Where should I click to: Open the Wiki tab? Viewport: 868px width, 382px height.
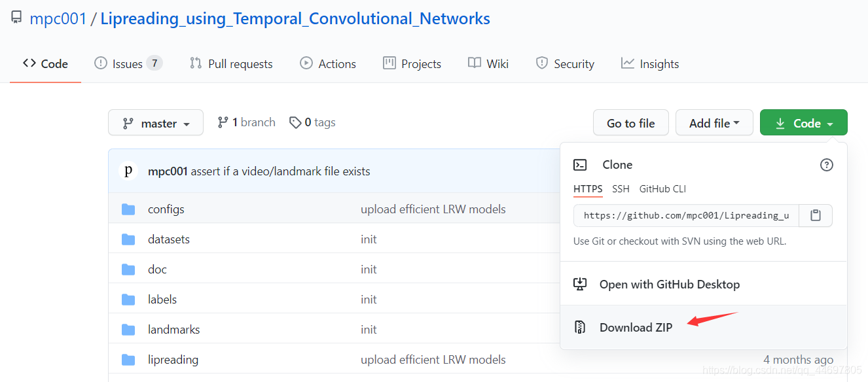pos(488,63)
